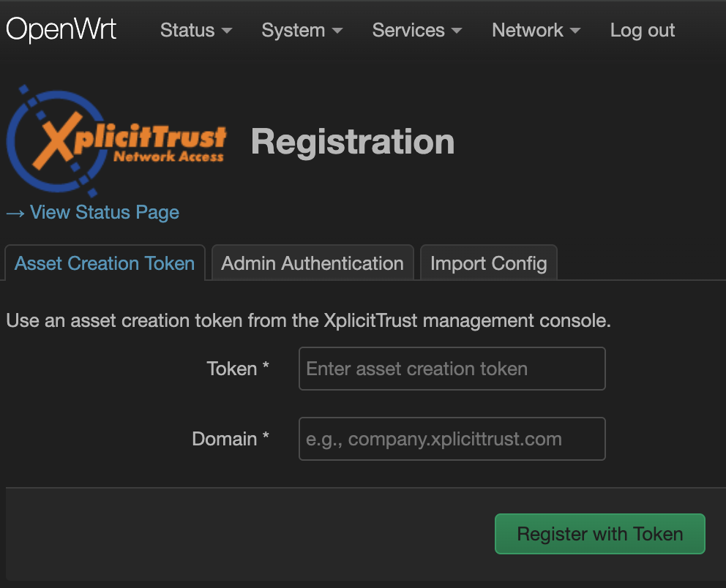Open the System menu in the navbar
Screen dimensions: 726x588
tap(293, 31)
